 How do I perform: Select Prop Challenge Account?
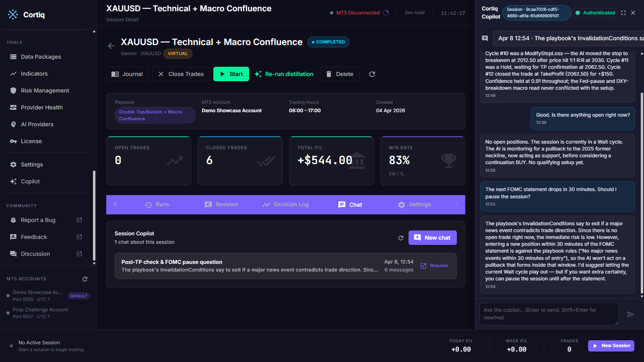click(x=40, y=313)
